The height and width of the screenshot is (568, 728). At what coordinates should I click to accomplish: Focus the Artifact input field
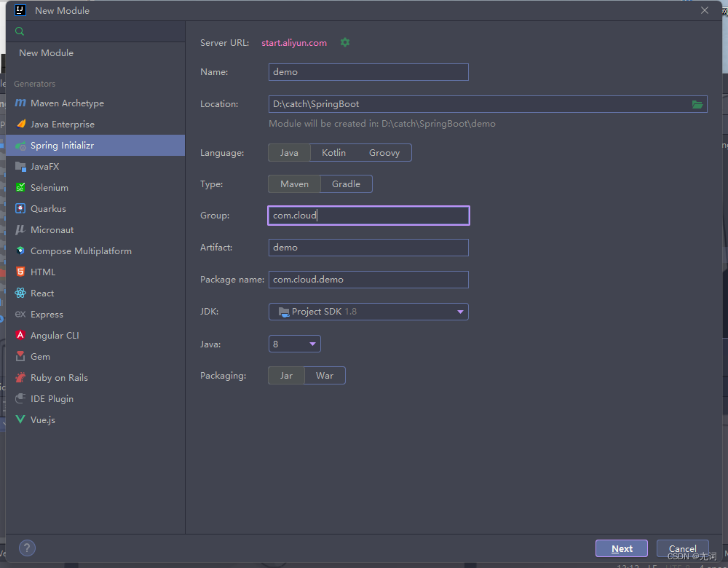pos(368,248)
